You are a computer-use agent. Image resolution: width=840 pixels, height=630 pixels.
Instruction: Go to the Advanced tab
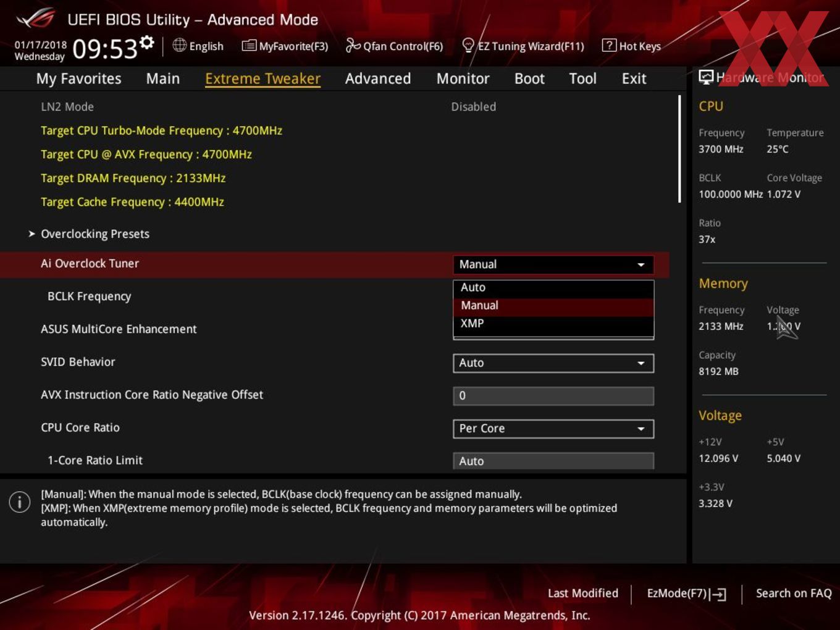pyautogui.click(x=378, y=78)
